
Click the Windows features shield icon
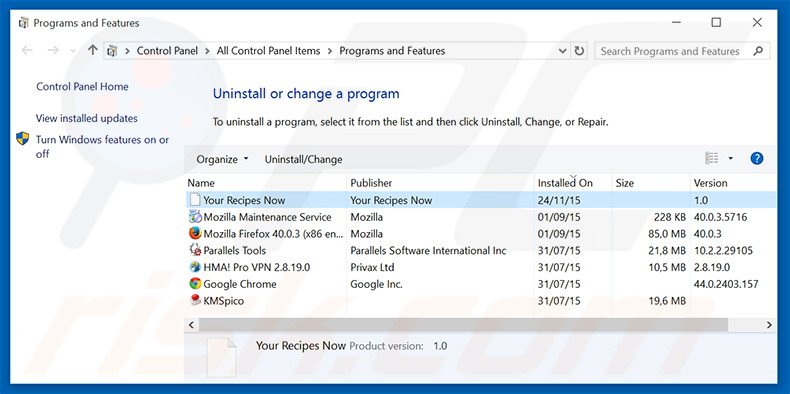pyautogui.click(x=23, y=139)
